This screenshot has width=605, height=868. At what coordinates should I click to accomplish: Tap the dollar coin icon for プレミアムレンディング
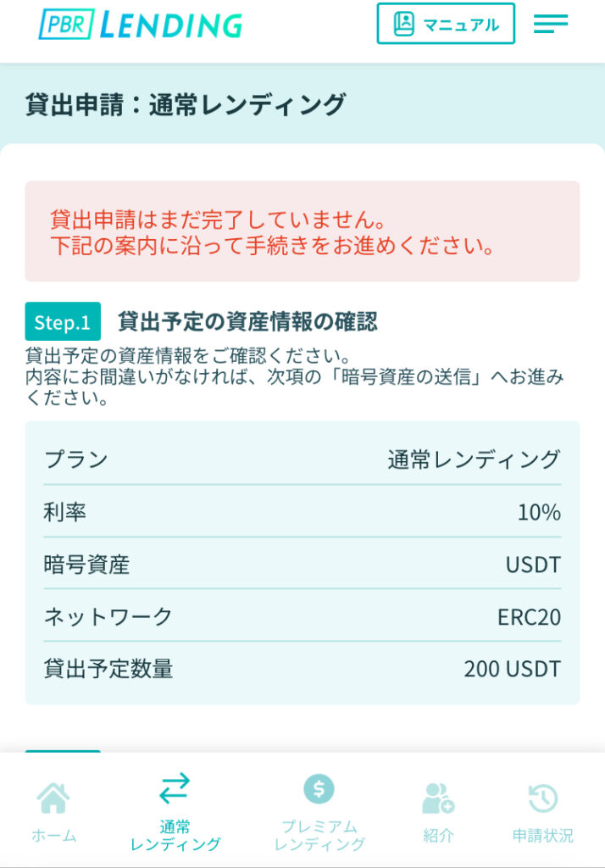click(319, 789)
